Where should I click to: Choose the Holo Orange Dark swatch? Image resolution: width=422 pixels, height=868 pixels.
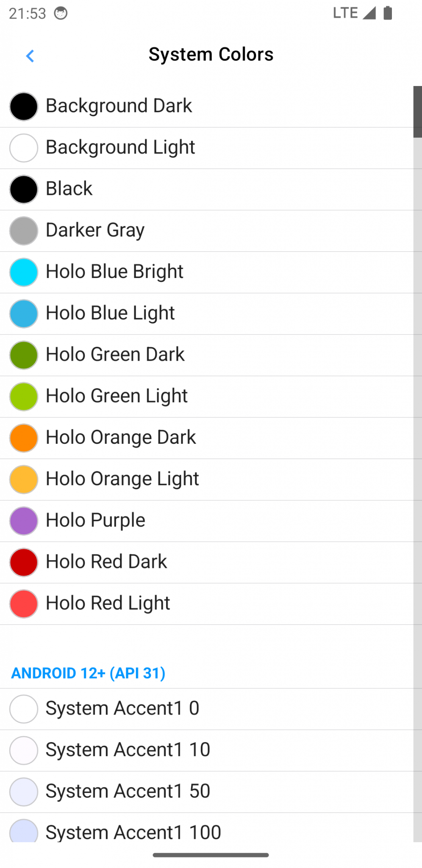point(24,438)
